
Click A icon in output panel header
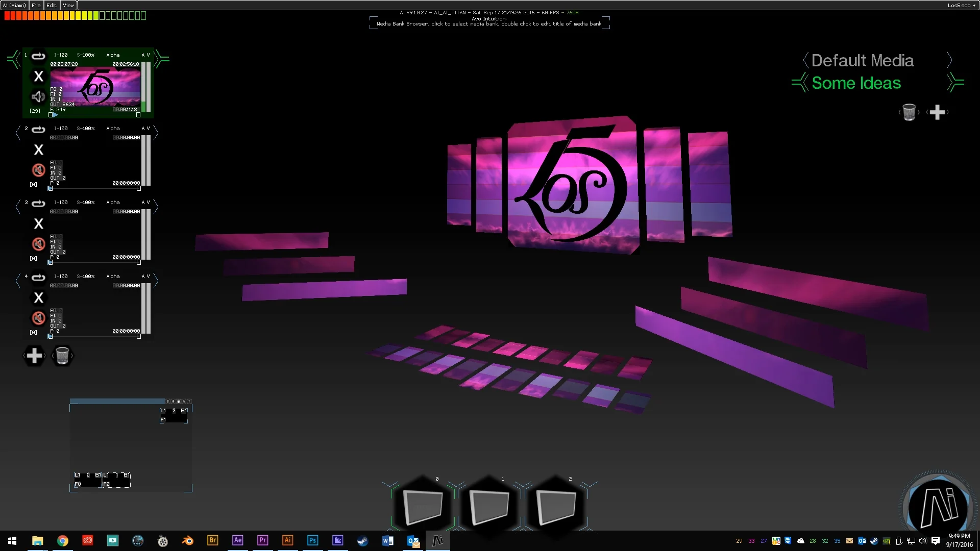(184, 402)
